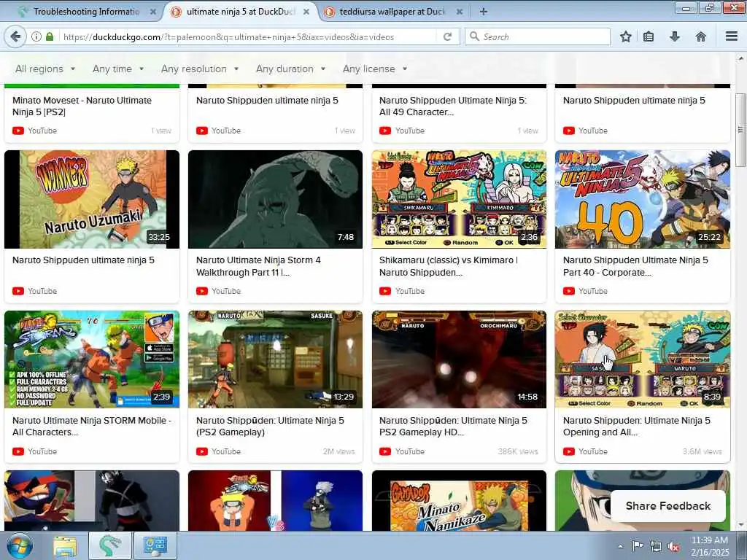Click YouTube icon under STORM Mobile video

tap(18, 451)
